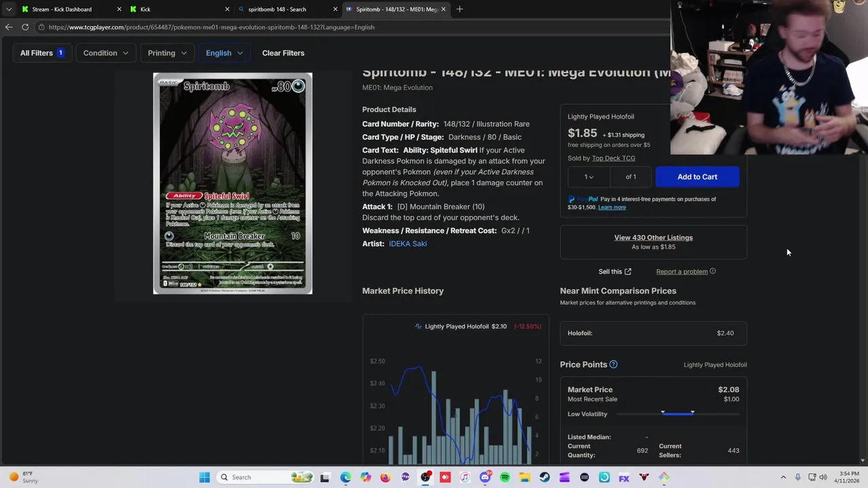Open artist IDEKA Saki link
868x488 pixels.
click(x=408, y=244)
